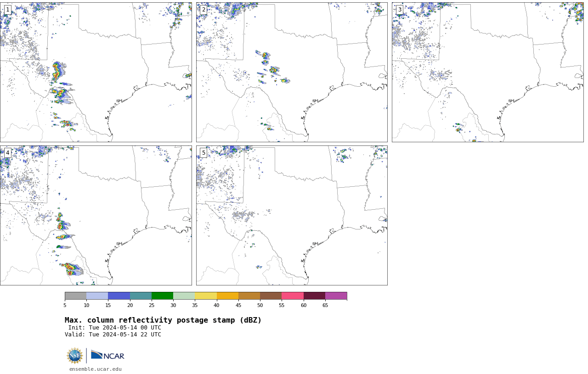This screenshot has width=588, height=374.
Task: Click the dark green 25-30 dBZ swatch
Action: pos(162,296)
